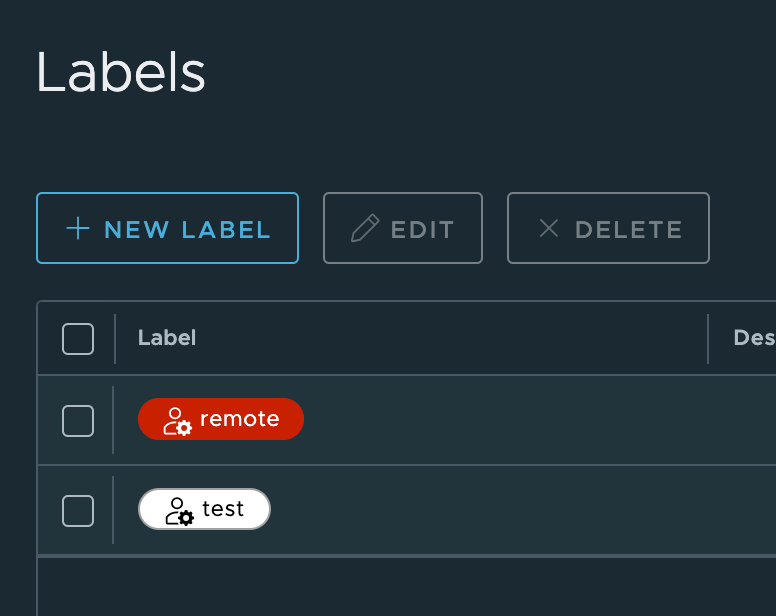Click the column divider between Label and Description
The image size is (776, 616).
coord(708,339)
